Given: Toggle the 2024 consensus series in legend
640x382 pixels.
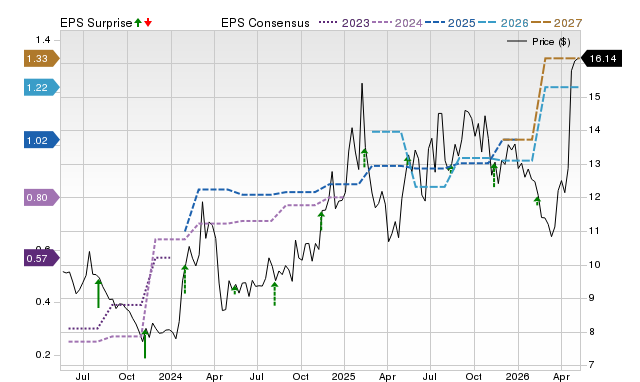Looking at the screenshot, I should (x=397, y=23).
